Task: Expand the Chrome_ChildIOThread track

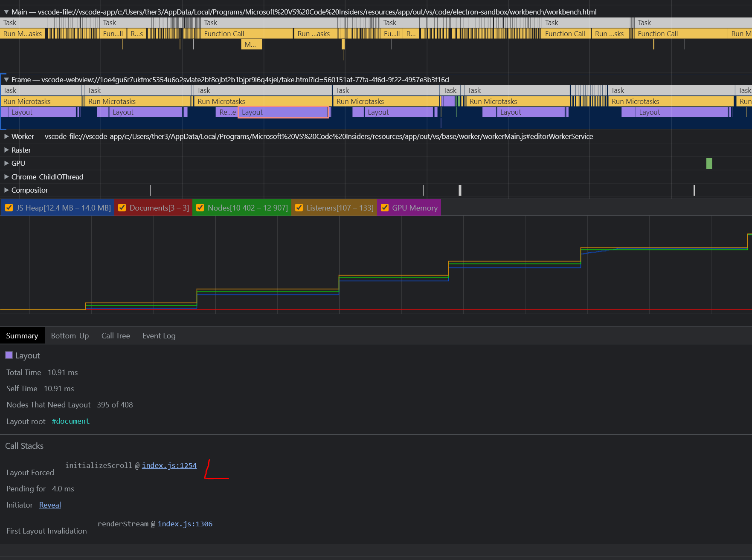Action: pyautogui.click(x=6, y=176)
